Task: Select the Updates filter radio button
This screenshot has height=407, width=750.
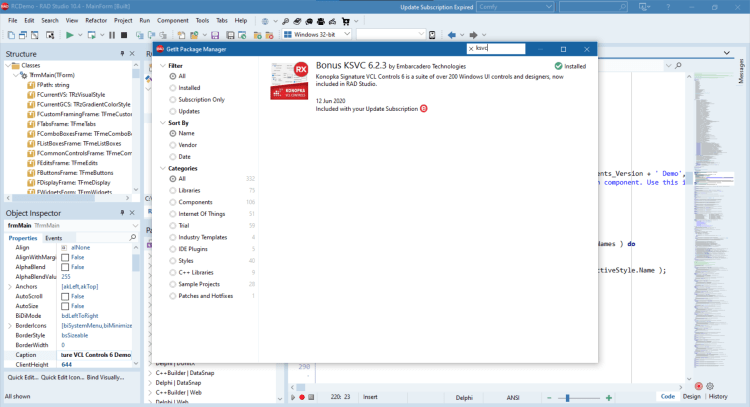Action: (173, 111)
